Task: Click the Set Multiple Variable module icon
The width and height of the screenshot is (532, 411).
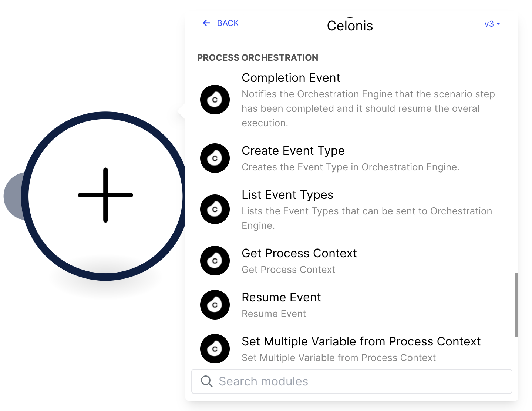Action: click(215, 348)
